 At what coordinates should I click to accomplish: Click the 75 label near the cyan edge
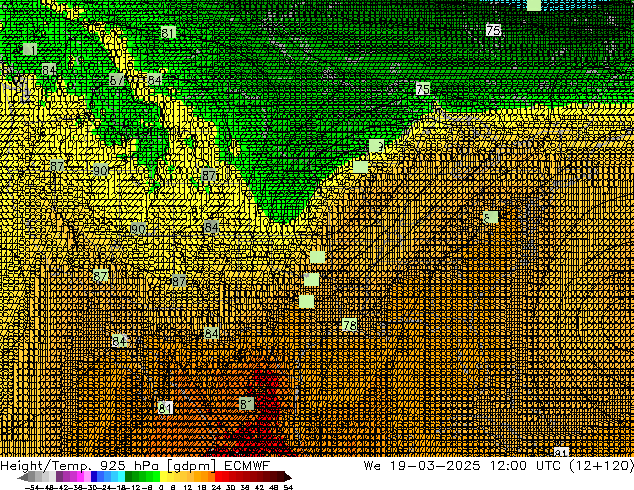tap(493, 30)
